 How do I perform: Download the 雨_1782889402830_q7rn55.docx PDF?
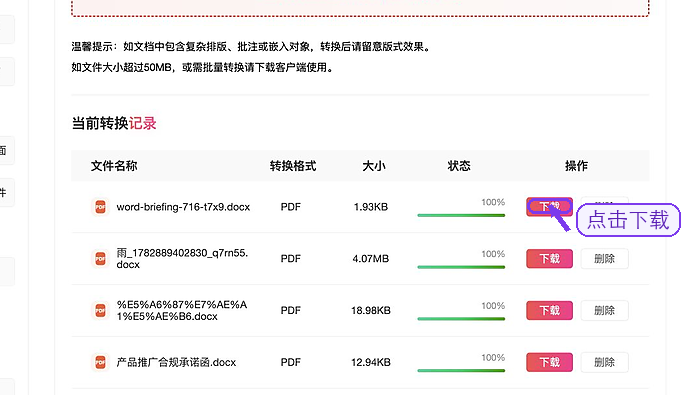pyautogui.click(x=549, y=258)
